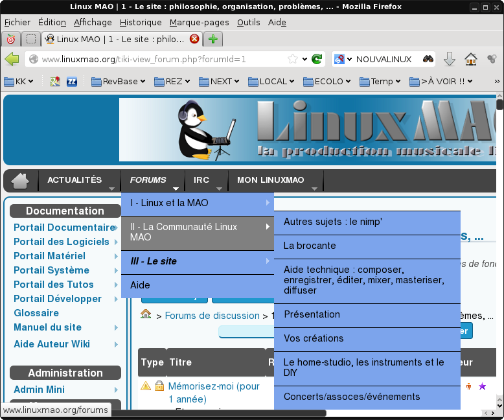504x420 pixels.
Task: Open the IRC navigation menu
Action: tap(206, 180)
